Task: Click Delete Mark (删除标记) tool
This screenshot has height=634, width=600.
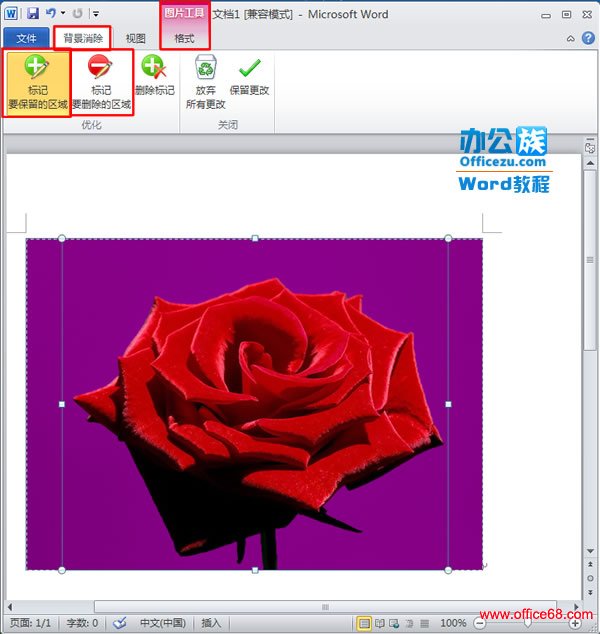Action: 155,76
